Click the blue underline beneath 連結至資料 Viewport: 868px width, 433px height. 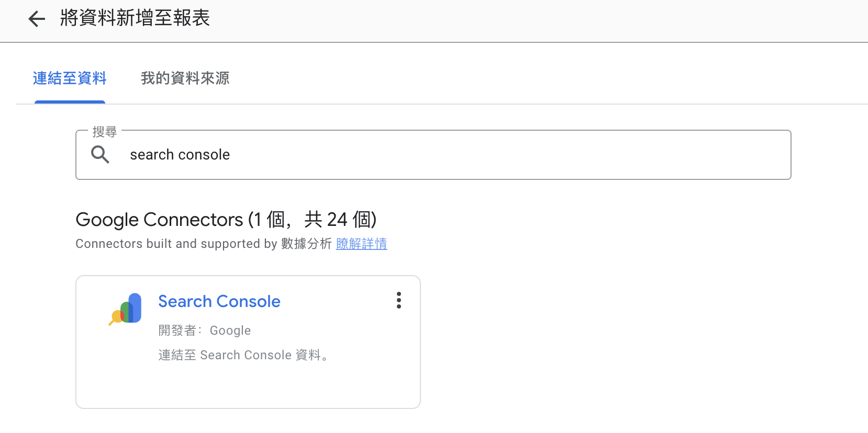click(x=70, y=102)
